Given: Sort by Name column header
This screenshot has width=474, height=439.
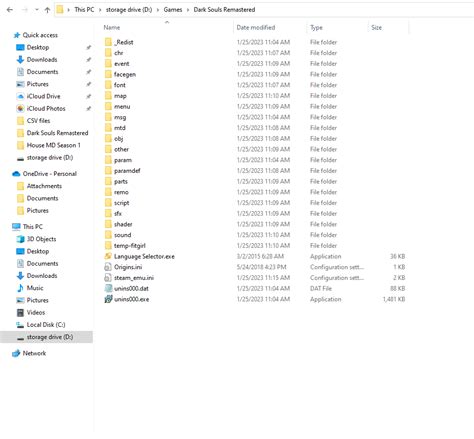Looking at the screenshot, I should [x=112, y=28].
